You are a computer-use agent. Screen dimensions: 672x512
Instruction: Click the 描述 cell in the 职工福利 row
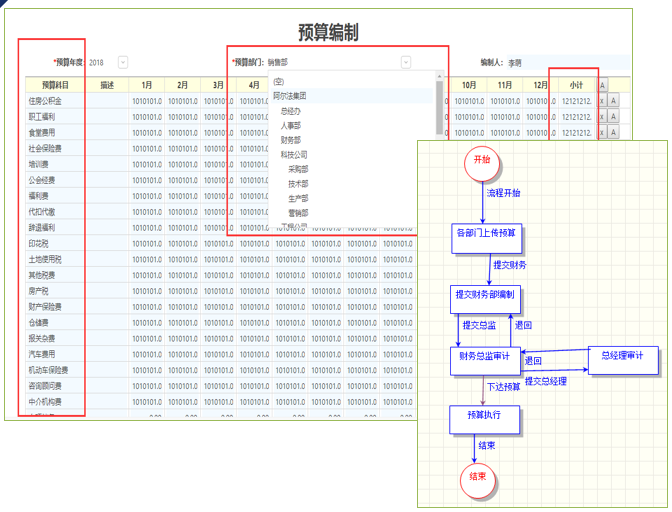(x=107, y=117)
